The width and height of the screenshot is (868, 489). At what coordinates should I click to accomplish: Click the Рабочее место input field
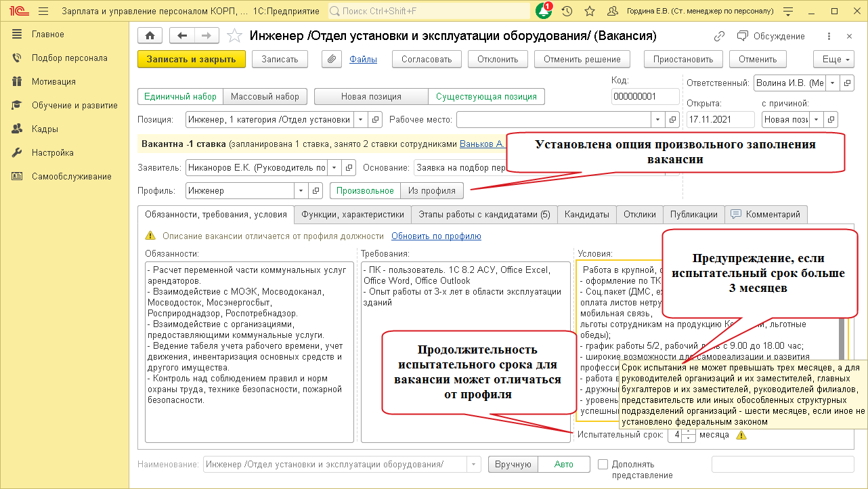pos(553,119)
